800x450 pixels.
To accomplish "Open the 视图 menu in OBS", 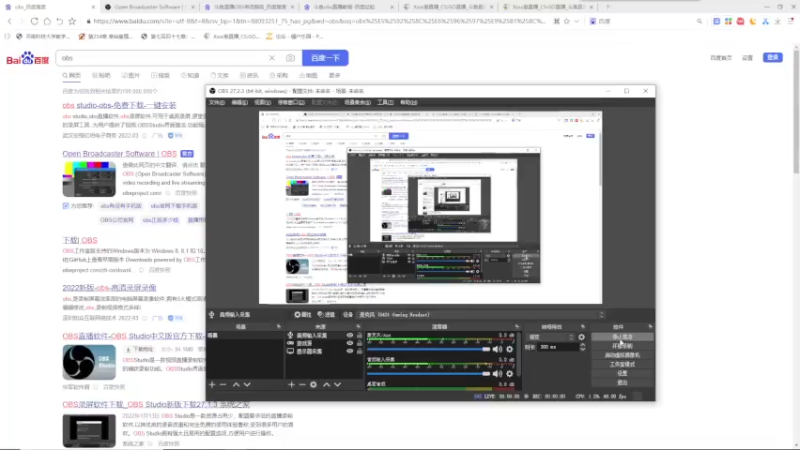I will point(262,103).
